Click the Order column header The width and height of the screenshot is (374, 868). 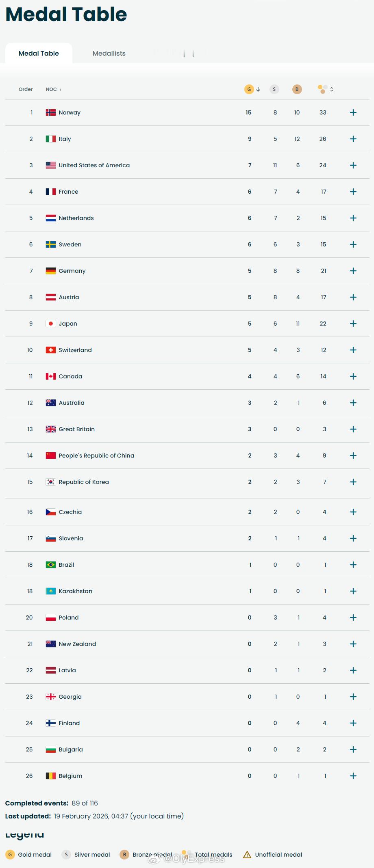pyautogui.click(x=26, y=89)
